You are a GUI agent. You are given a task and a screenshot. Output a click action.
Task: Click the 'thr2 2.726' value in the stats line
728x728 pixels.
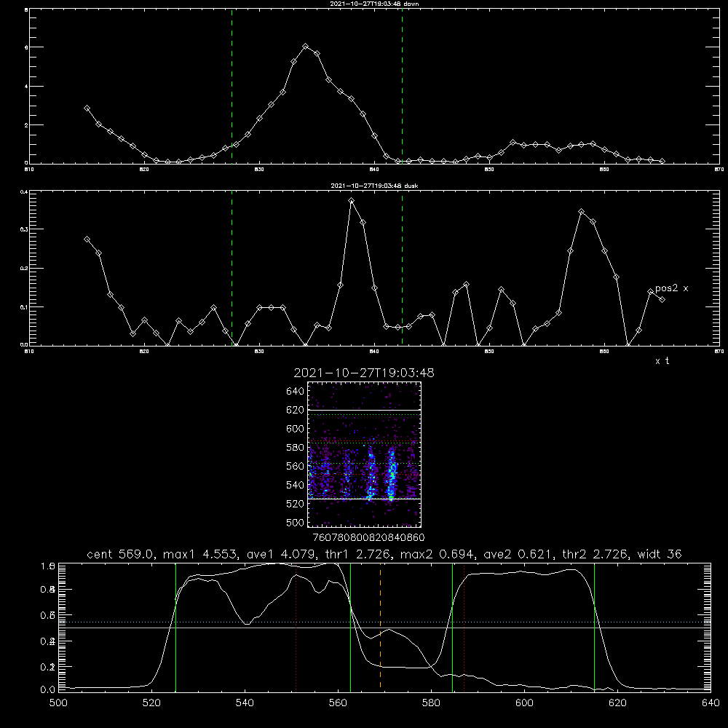pyautogui.click(x=594, y=554)
